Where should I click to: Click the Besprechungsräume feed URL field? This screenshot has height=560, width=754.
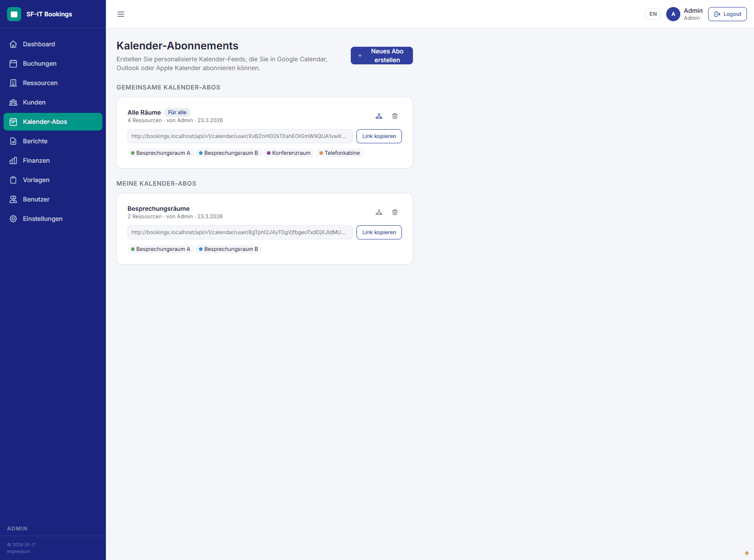[240, 232]
